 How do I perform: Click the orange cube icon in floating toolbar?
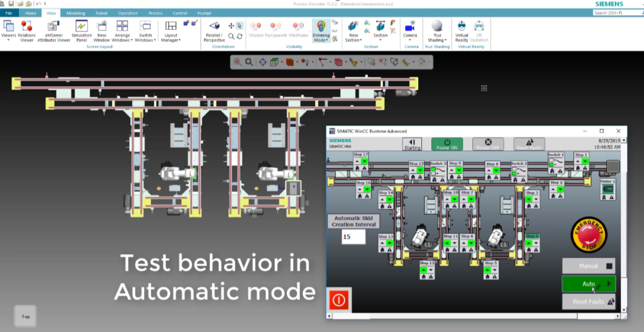[289, 62]
